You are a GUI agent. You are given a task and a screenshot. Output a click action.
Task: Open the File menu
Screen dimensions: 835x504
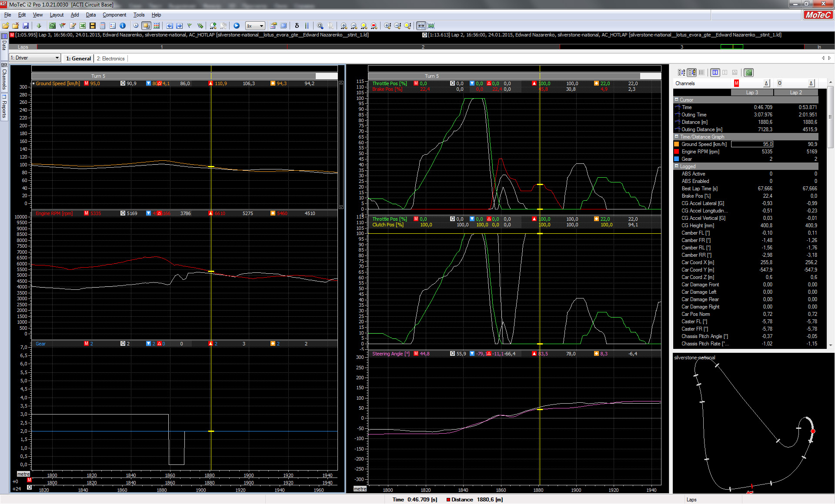coord(7,15)
